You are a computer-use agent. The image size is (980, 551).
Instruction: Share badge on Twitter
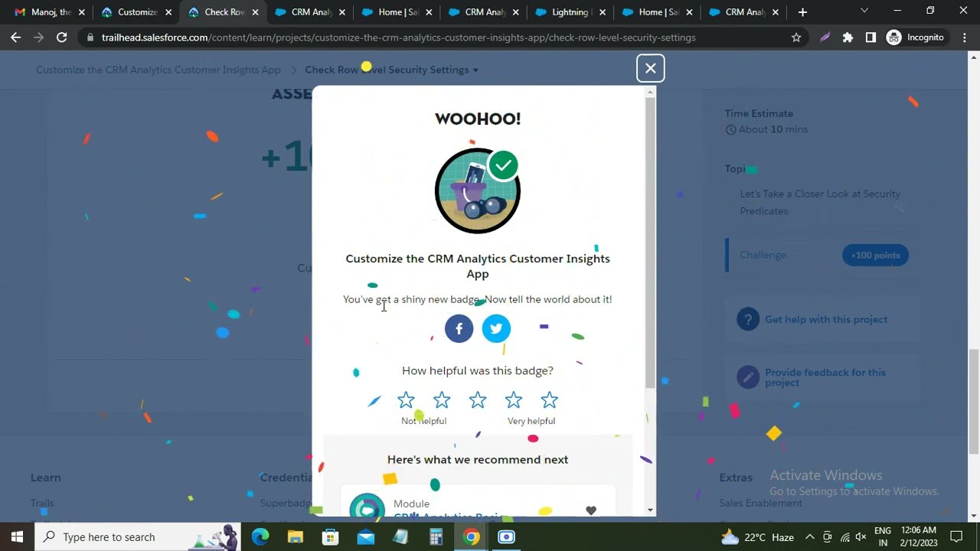(496, 328)
